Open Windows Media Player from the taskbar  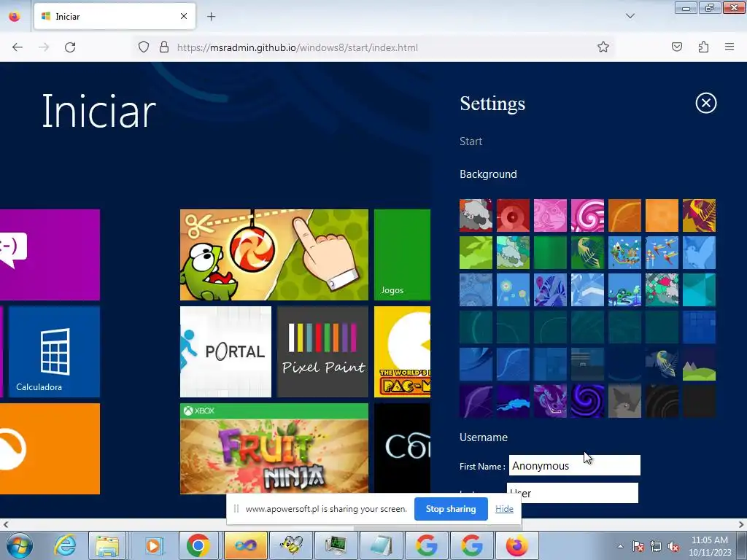[153, 545]
